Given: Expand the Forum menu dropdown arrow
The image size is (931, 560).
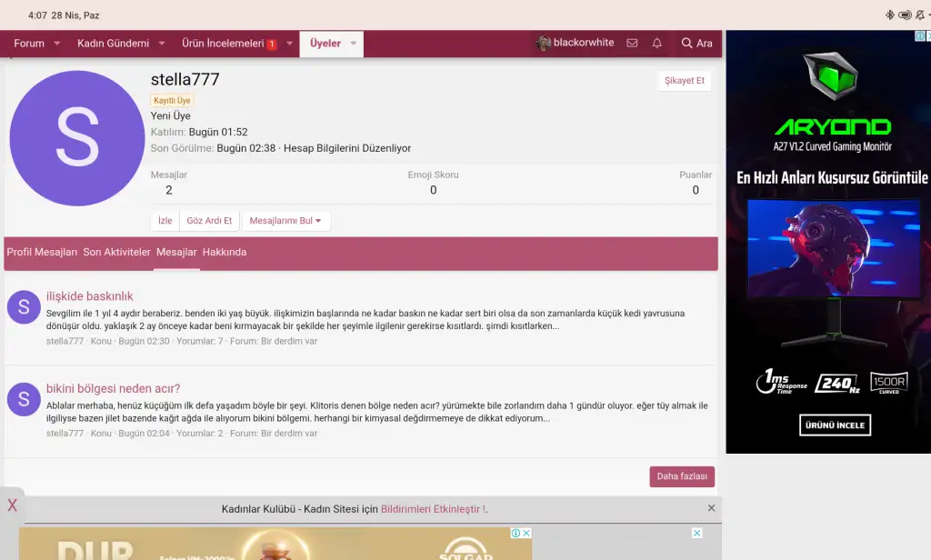Looking at the screenshot, I should (x=56, y=43).
